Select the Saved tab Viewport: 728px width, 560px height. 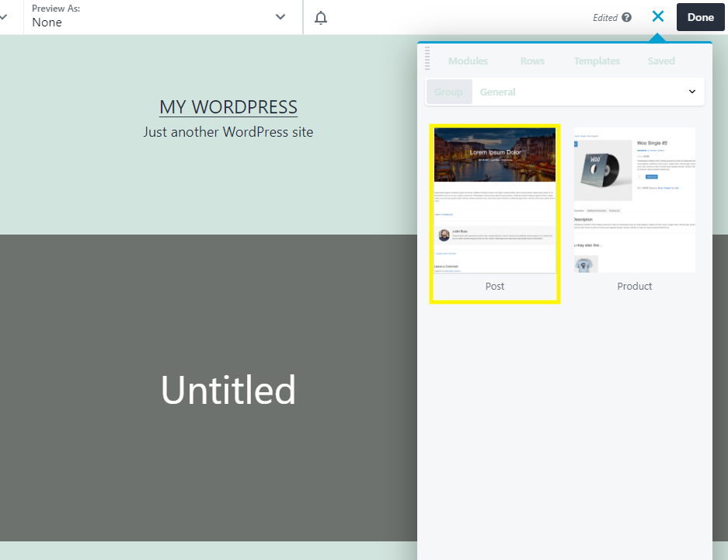(661, 61)
